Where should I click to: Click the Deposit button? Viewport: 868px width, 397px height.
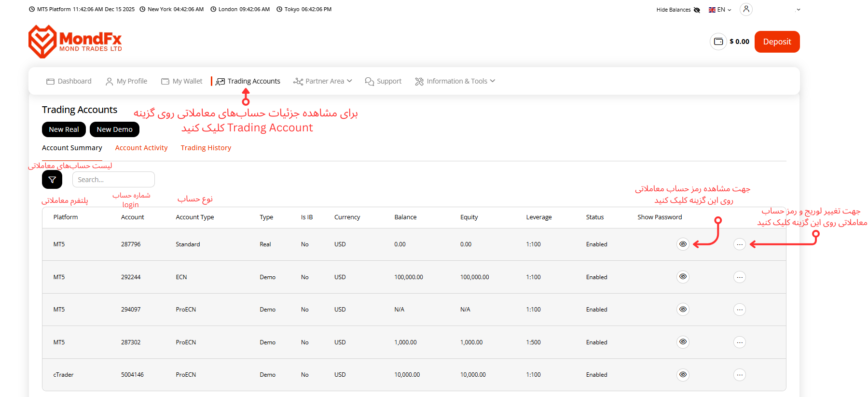[777, 42]
